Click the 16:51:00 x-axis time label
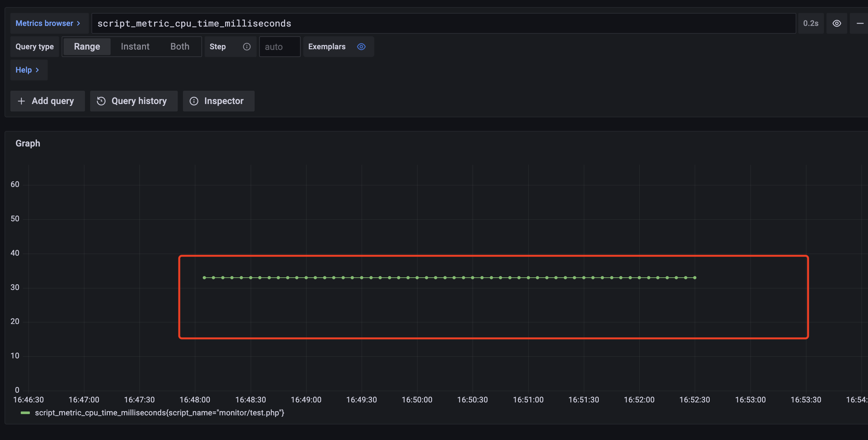The width and height of the screenshot is (868, 440). [528, 399]
